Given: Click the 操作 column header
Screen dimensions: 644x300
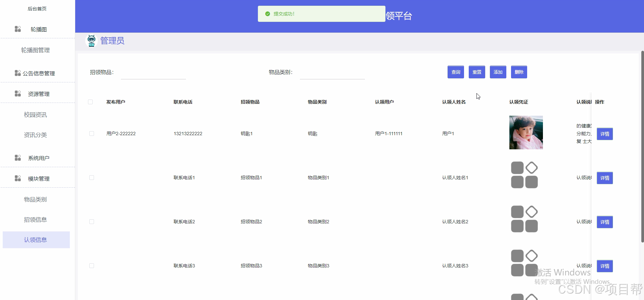Looking at the screenshot, I should pyautogui.click(x=600, y=102).
